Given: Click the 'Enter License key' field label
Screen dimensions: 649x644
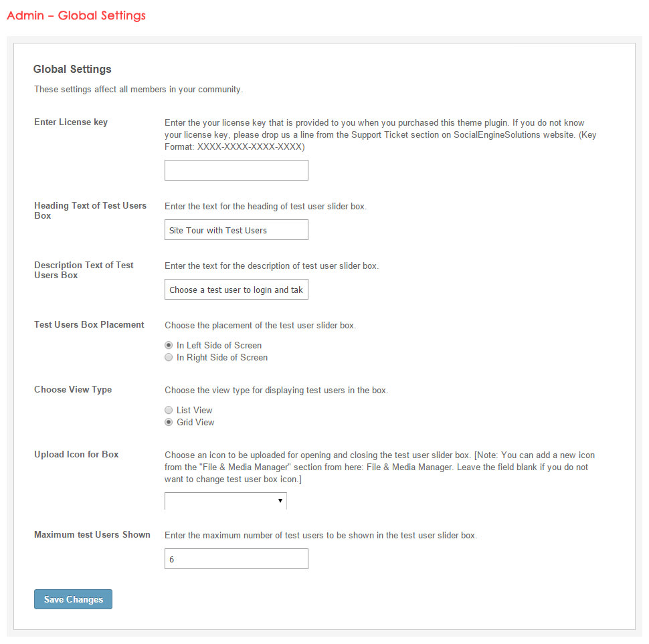Looking at the screenshot, I should (71, 122).
